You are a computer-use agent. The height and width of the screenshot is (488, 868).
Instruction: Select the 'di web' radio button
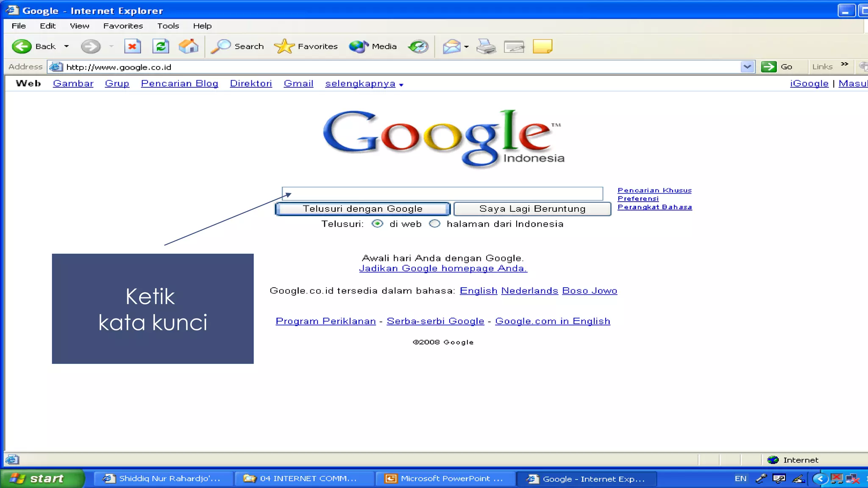377,224
